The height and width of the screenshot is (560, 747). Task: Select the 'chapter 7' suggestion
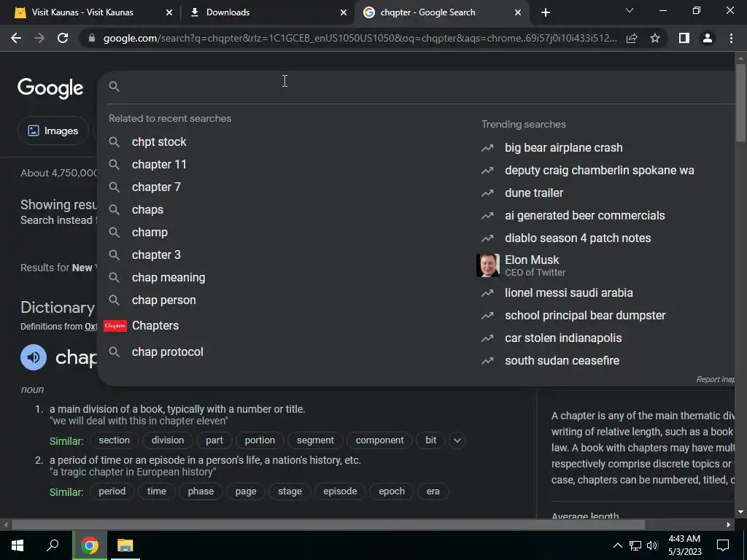pyautogui.click(x=156, y=187)
